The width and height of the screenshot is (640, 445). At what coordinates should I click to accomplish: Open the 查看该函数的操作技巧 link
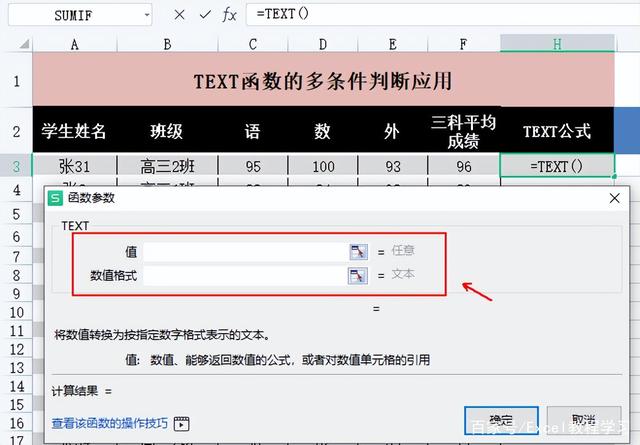pyautogui.click(x=109, y=423)
